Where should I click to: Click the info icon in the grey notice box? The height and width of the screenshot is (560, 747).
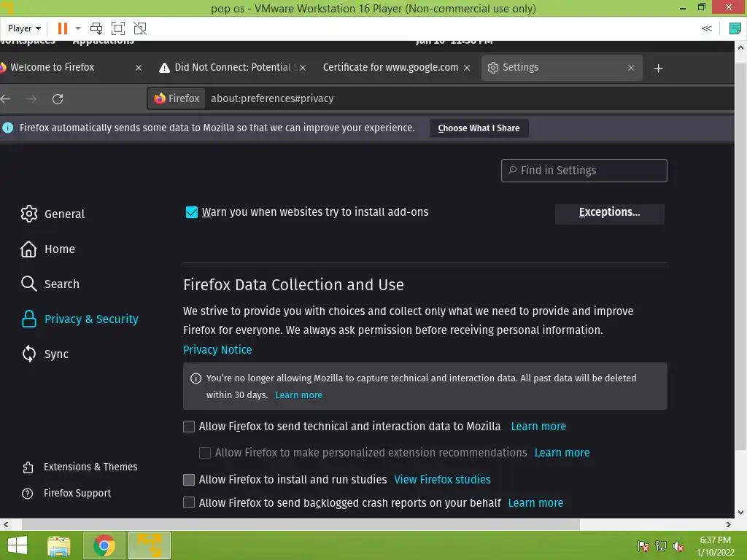196,378
